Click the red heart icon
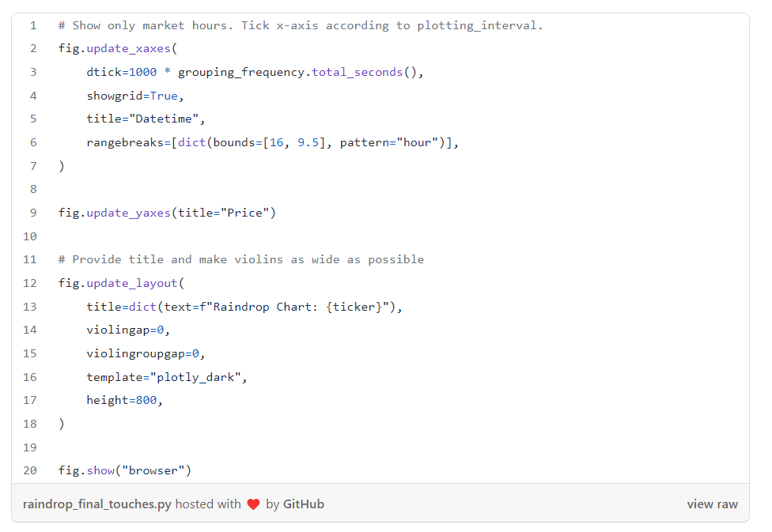This screenshot has width=772, height=532. (x=253, y=504)
